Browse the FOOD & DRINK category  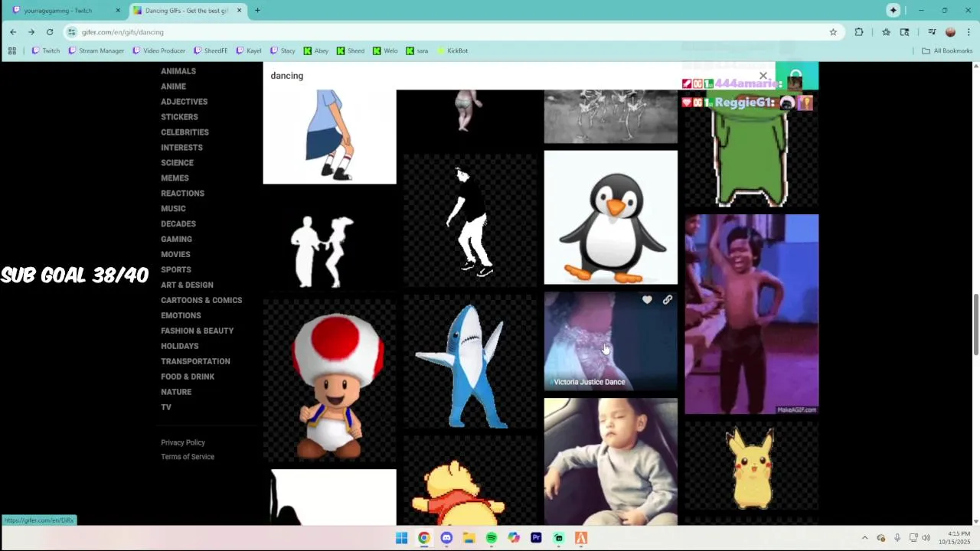pyautogui.click(x=188, y=377)
